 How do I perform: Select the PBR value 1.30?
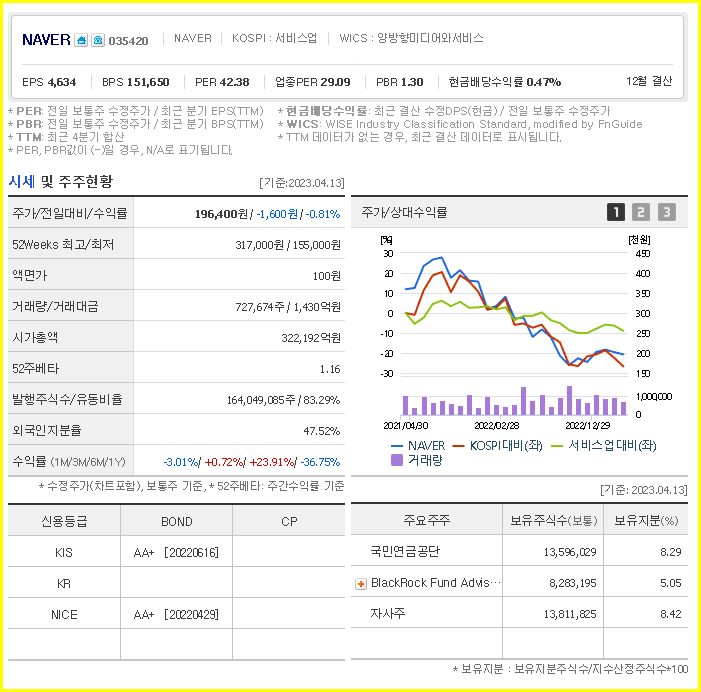tap(412, 82)
